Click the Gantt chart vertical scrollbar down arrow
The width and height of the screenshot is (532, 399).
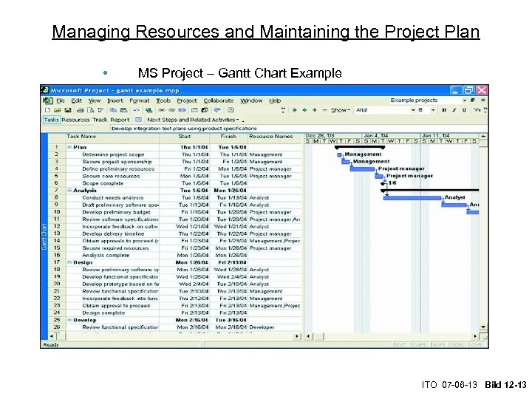click(x=483, y=327)
